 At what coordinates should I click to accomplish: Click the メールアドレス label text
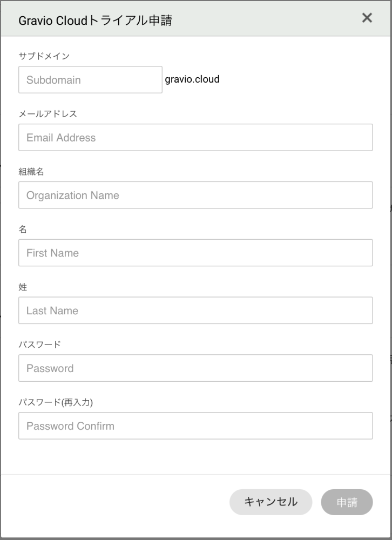tap(48, 113)
